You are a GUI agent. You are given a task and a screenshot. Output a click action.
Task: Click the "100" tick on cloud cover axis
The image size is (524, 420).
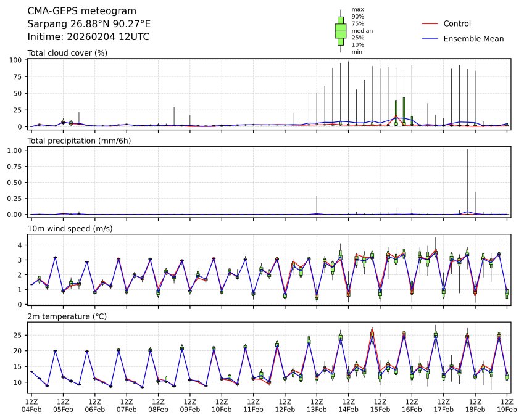click(x=17, y=60)
